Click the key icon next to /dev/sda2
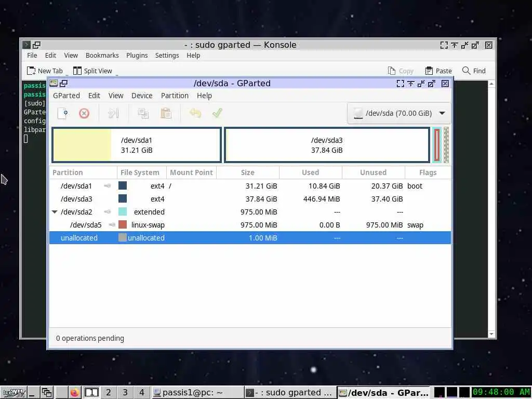Screen dimensions: 532x399 [107, 212]
